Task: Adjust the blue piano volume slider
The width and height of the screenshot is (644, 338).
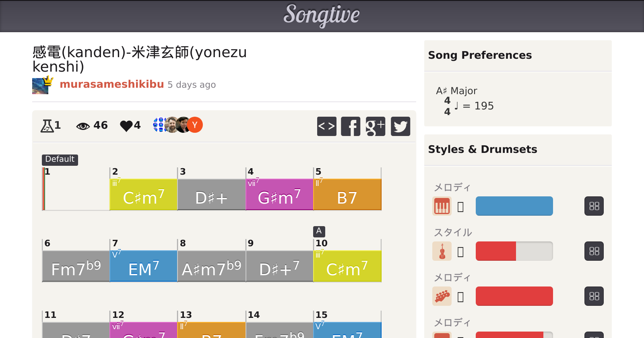Action: (x=514, y=206)
